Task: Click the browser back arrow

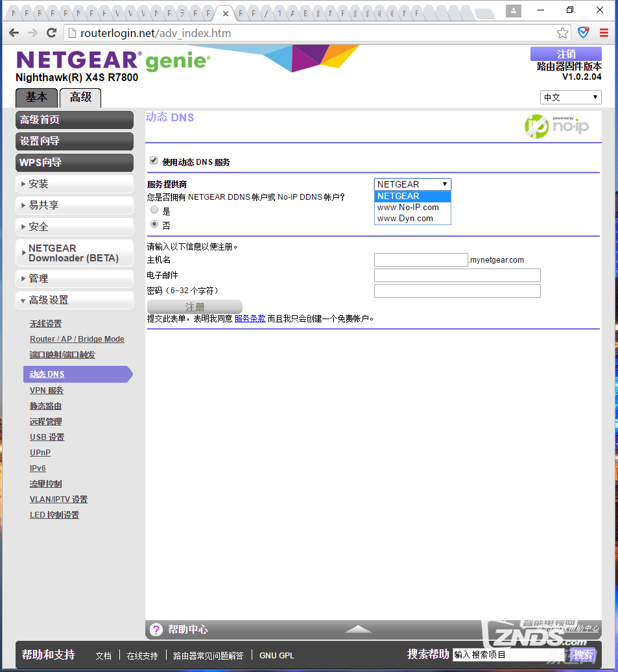Action: [14, 32]
